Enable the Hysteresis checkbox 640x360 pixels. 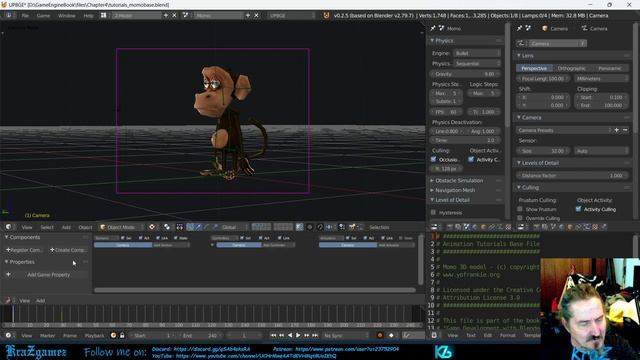[x=433, y=212]
